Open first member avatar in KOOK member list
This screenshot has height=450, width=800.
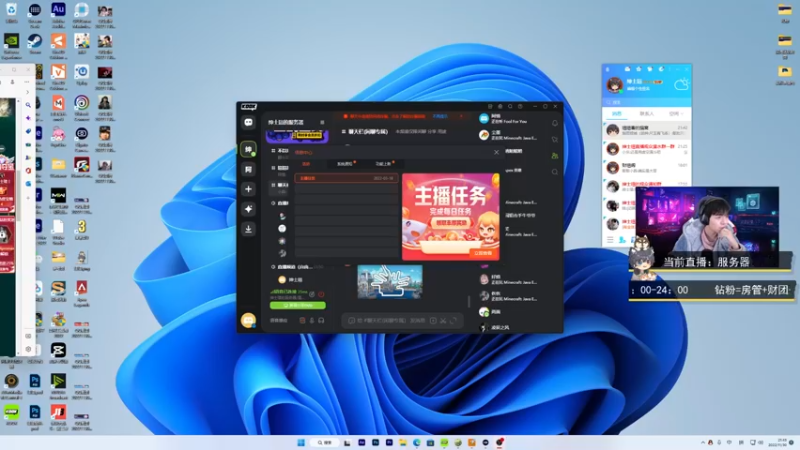tap(484, 118)
